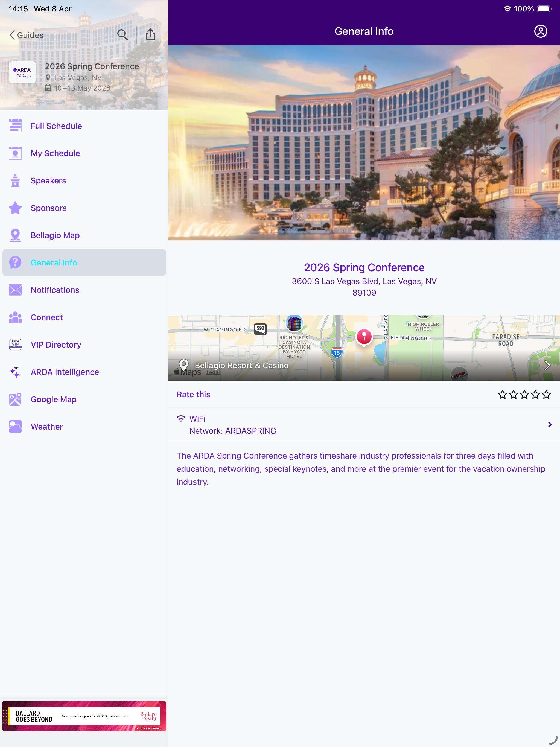Tap the ARDA Intelligence sparkle icon

tap(15, 372)
